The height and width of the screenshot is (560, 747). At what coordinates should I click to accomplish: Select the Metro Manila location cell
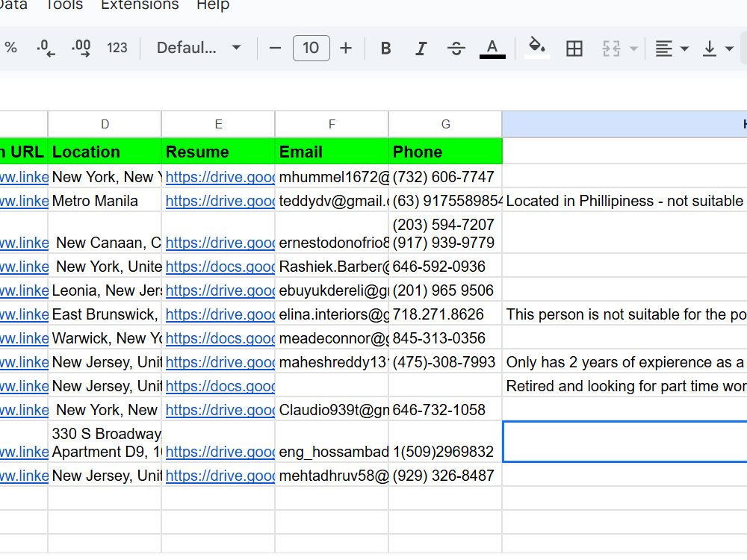[105, 201]
